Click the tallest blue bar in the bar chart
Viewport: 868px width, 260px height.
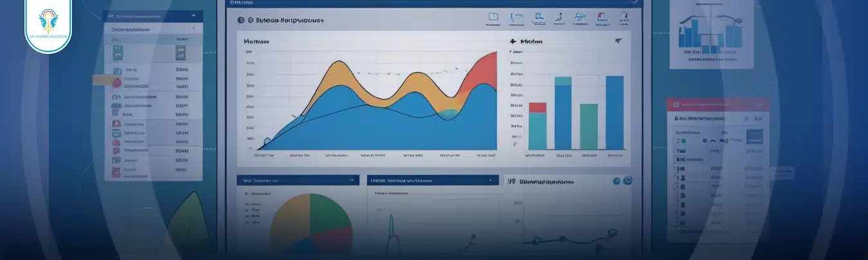pos(615,112)
